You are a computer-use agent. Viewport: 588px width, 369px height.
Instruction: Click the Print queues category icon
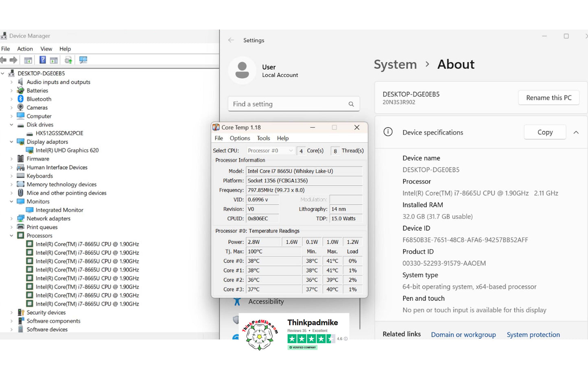tap(20, 227)
